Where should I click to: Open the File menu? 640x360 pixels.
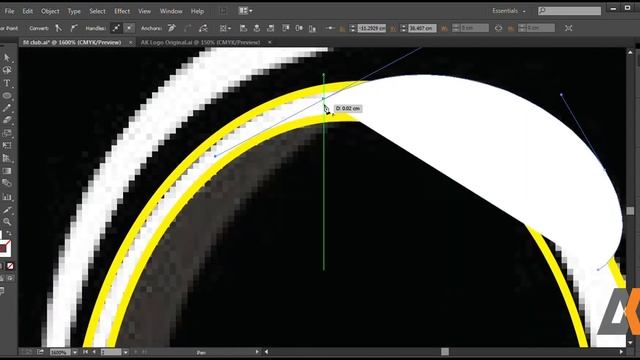pyautogui.click(x=9, y=11)
